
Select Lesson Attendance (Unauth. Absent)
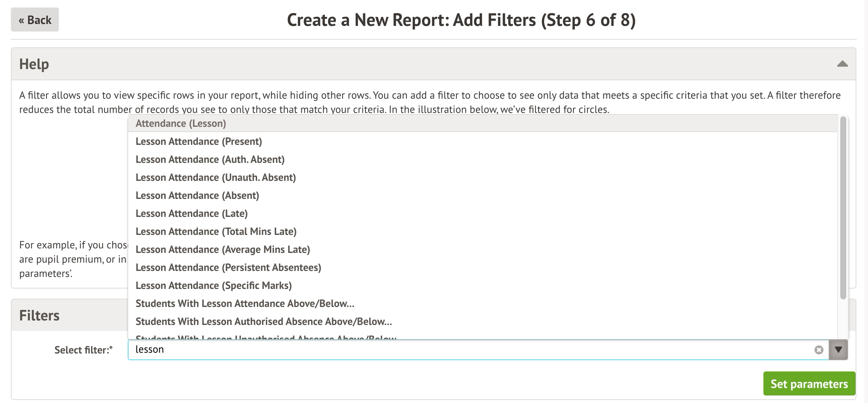[x=216, y=177]
